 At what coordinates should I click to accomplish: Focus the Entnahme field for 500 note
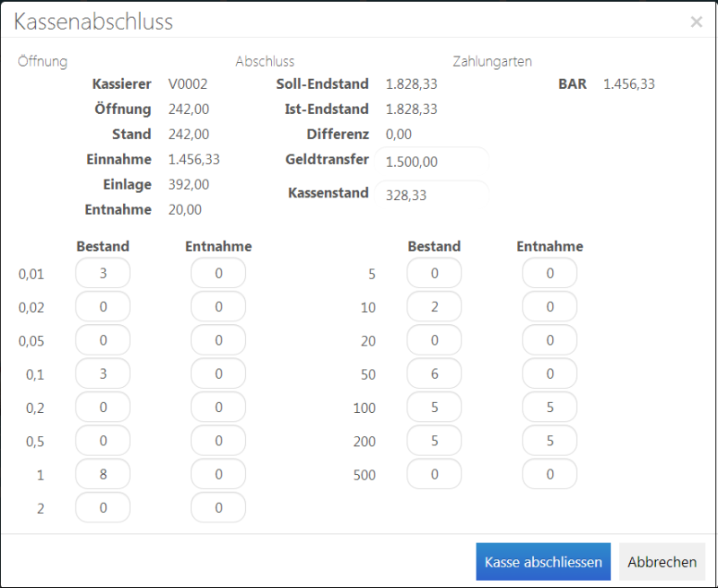pos(549,474)
